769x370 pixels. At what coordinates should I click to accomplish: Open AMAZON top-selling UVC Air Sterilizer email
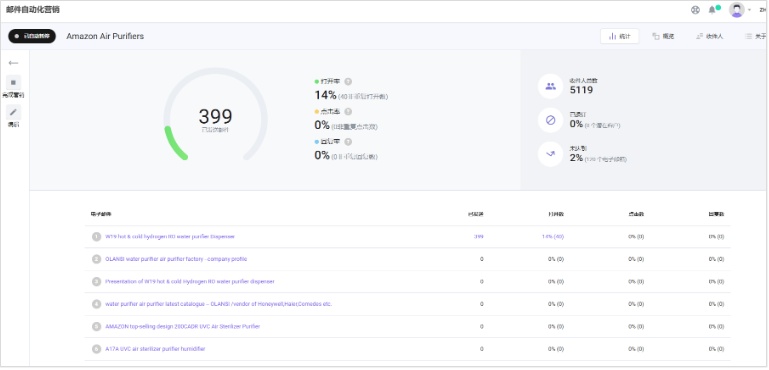(x=182, y=326)
